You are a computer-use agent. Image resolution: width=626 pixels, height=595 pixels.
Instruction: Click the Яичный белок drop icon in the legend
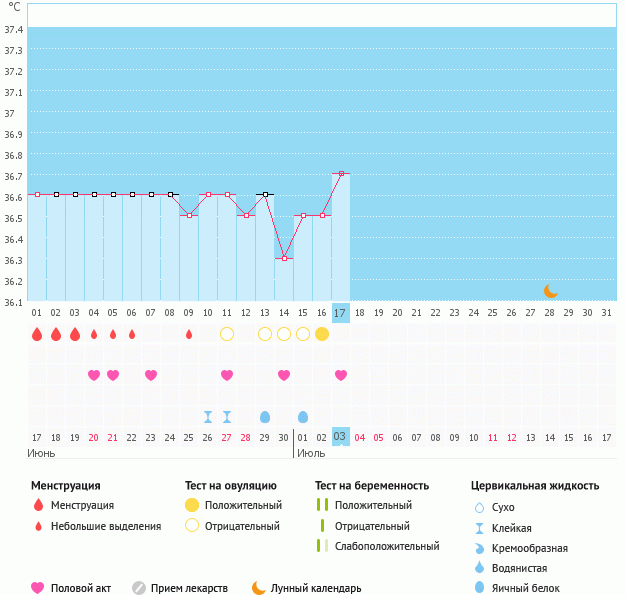click(481, 588)
